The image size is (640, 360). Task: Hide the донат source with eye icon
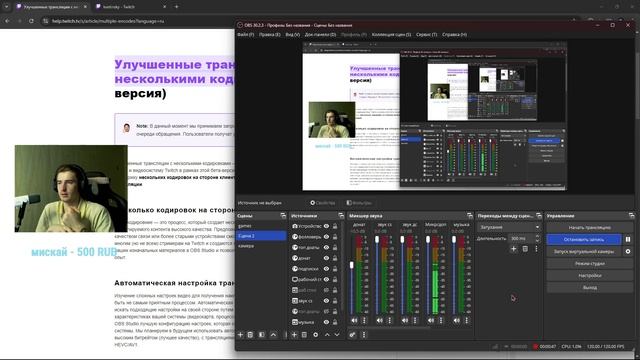tap(327, 258)
